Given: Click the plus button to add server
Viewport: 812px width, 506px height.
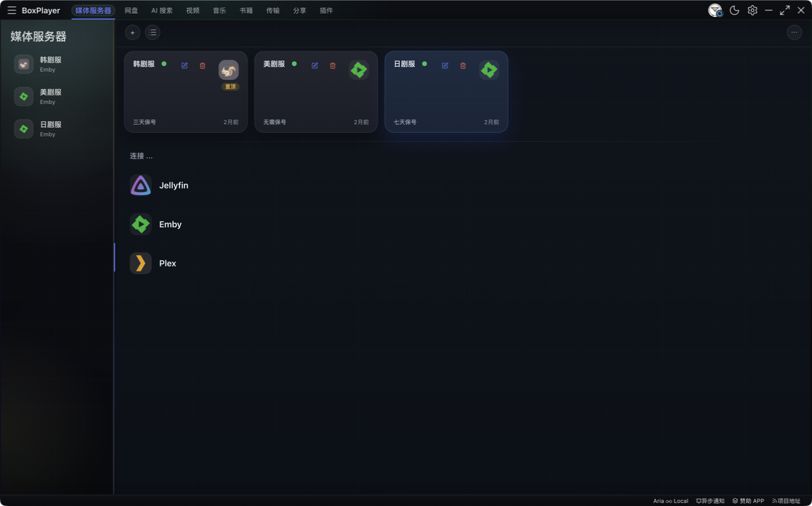Looking at the screenshot, I should [x=132, y=32].
